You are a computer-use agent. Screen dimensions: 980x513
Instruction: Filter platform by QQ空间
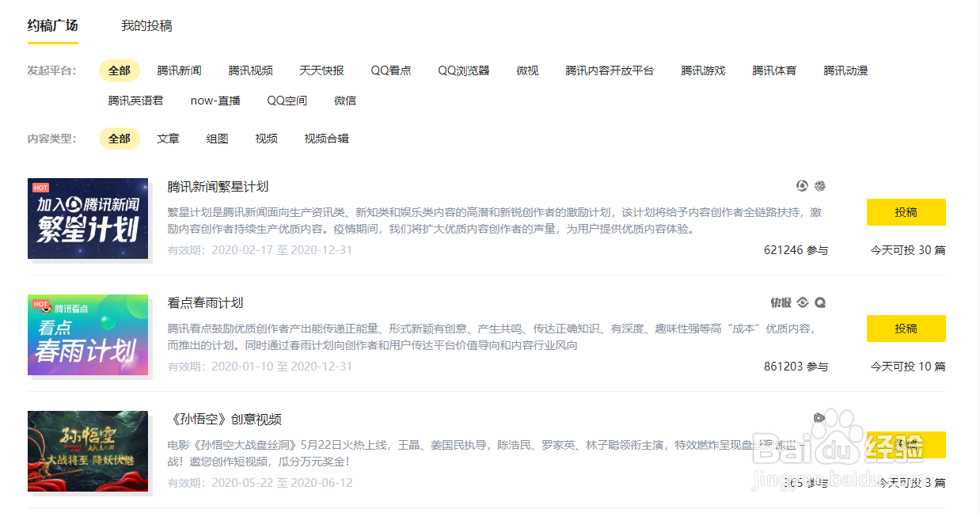(x=287, y=101)
